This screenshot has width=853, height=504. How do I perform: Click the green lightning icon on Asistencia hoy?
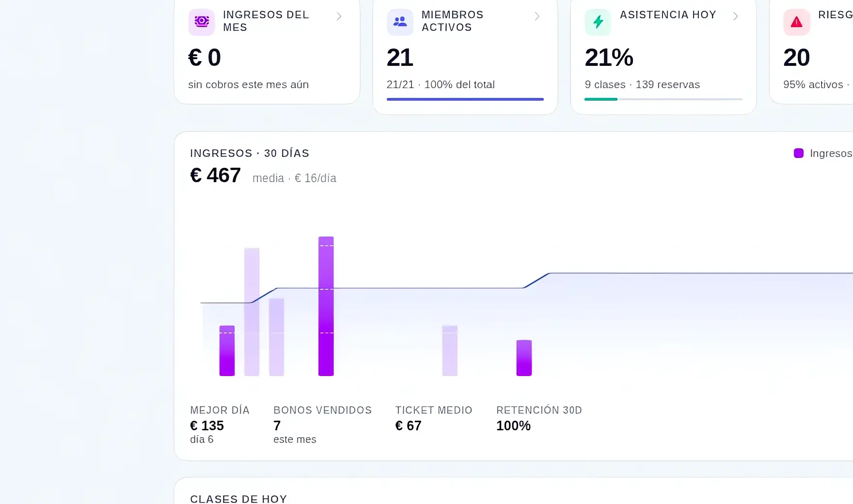tap(598, 22)
